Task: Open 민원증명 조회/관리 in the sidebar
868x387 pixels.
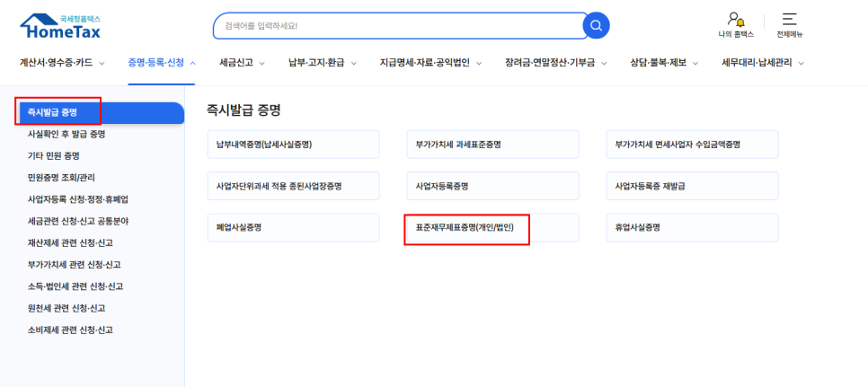Action: pos(61,177)
